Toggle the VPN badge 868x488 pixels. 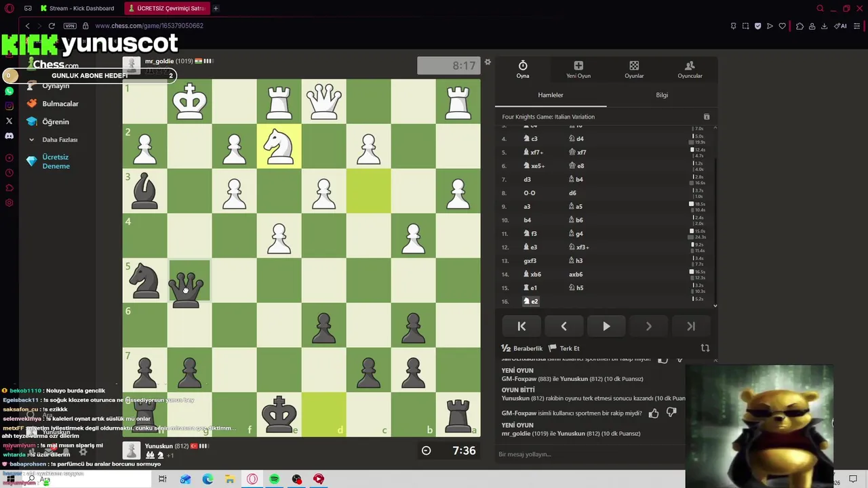point(70,26)
